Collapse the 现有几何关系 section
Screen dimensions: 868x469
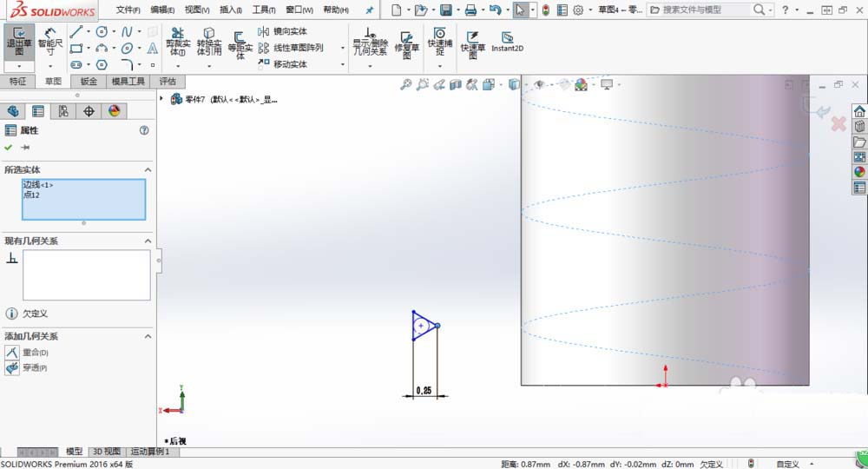pos(148,241)
